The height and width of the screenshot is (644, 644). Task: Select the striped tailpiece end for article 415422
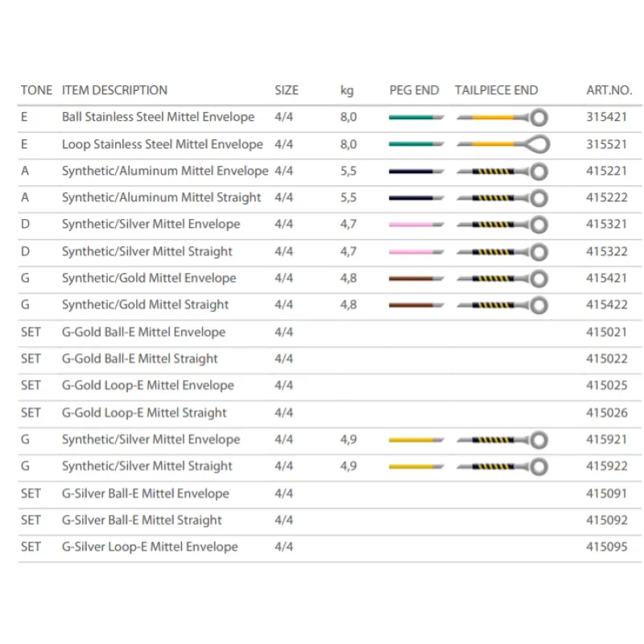[502, 305]
